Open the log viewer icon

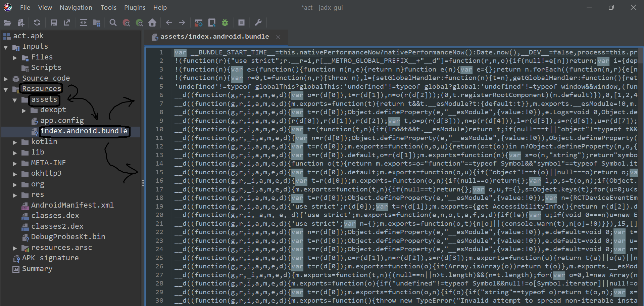[x=241, y=23]
